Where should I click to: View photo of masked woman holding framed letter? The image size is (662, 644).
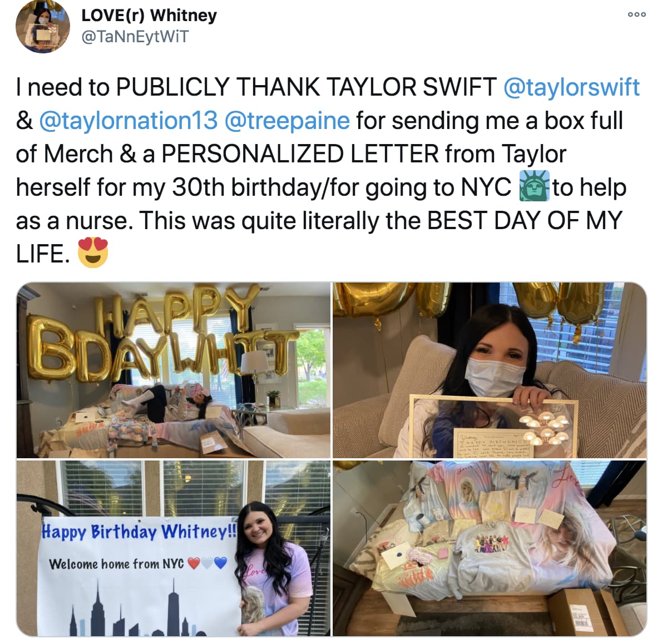tap(490, 370)
